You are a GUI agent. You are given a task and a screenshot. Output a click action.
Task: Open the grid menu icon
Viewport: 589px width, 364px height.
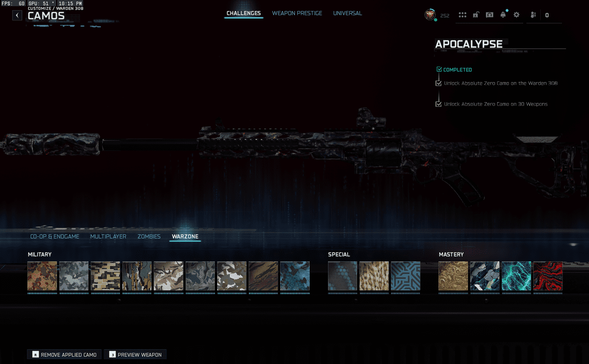coord(462,15)
